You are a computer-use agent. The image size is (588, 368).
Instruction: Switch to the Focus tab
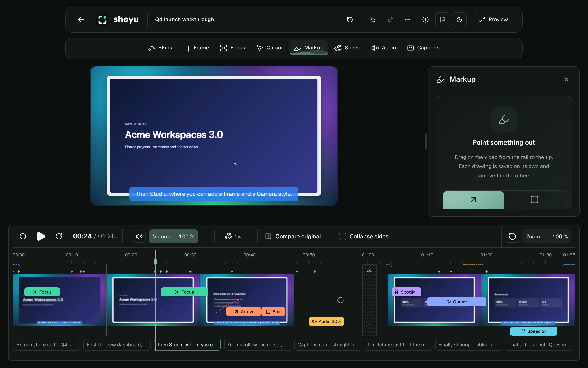(x=233, y=48)
